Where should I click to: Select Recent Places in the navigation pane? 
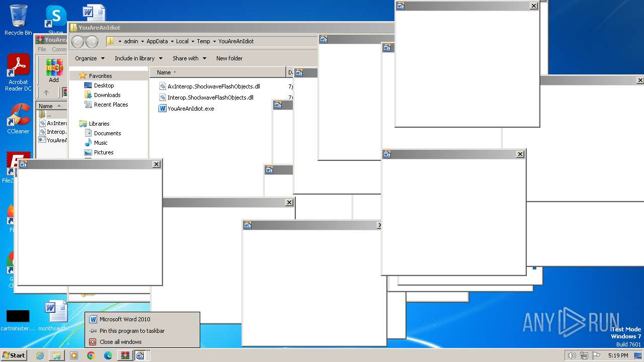(x=106, y=105)
